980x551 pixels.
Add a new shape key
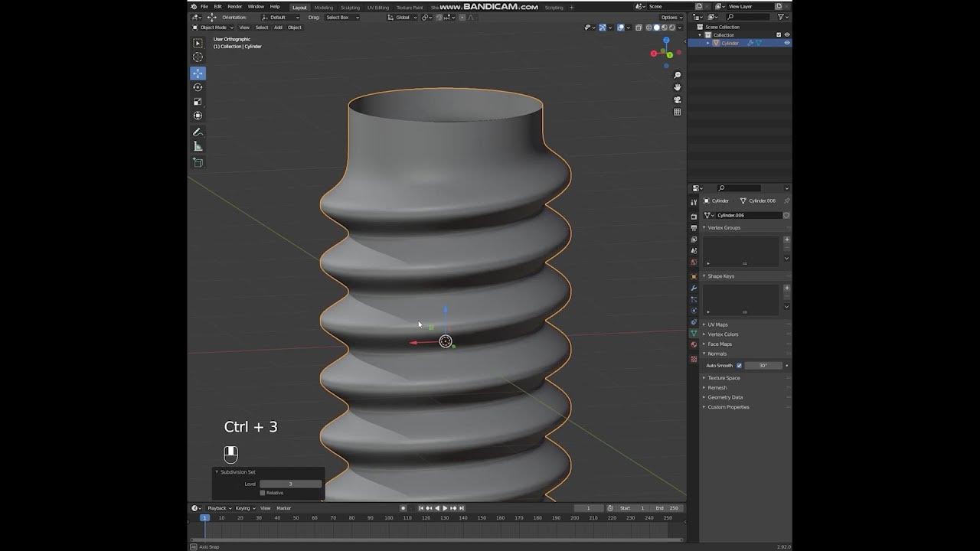[x=786, y=289]
